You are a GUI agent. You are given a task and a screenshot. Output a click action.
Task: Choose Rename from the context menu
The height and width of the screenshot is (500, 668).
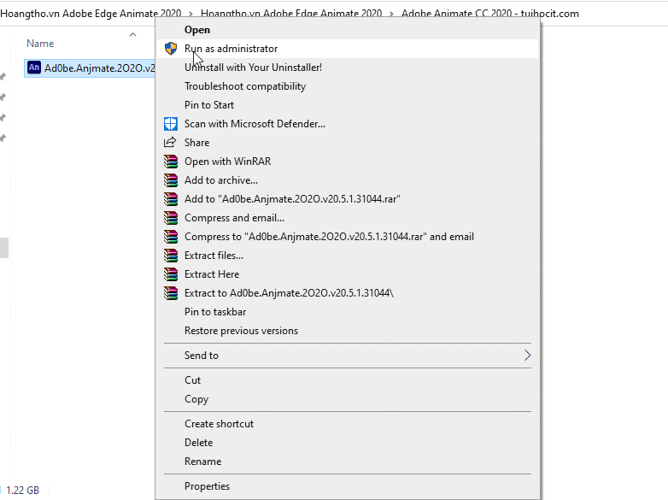[x=348, y=461]
